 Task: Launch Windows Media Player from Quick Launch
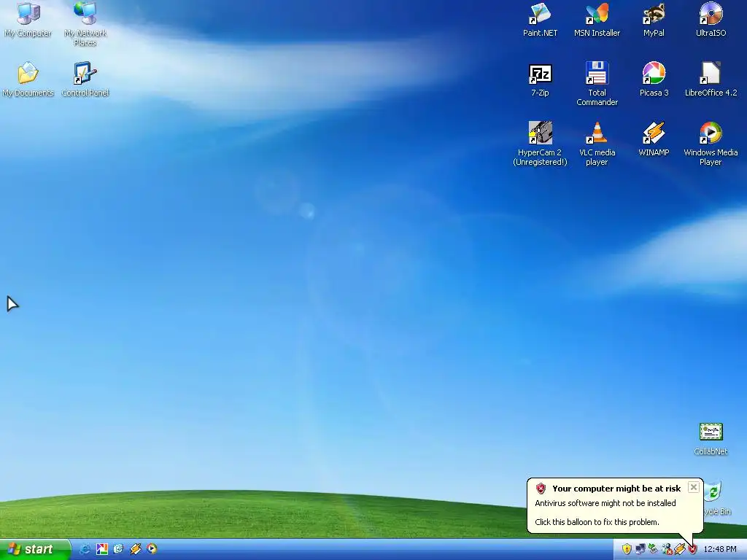click(x=152, y=549)
